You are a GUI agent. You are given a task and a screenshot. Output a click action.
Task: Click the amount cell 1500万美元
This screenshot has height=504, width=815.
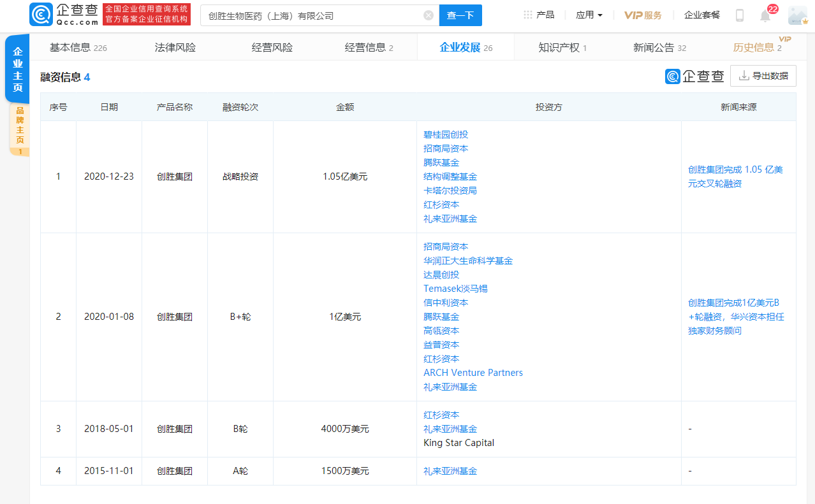[x=345, y=471]
